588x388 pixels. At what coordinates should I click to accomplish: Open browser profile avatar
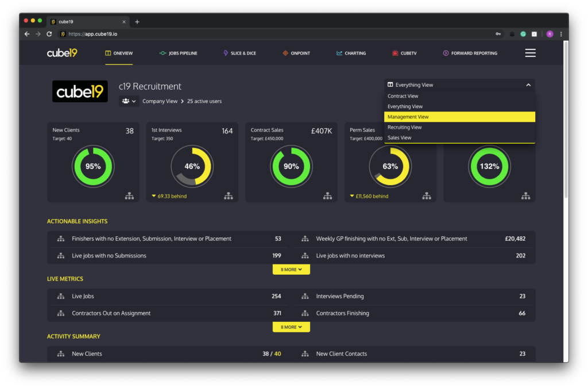coord(550,34)
